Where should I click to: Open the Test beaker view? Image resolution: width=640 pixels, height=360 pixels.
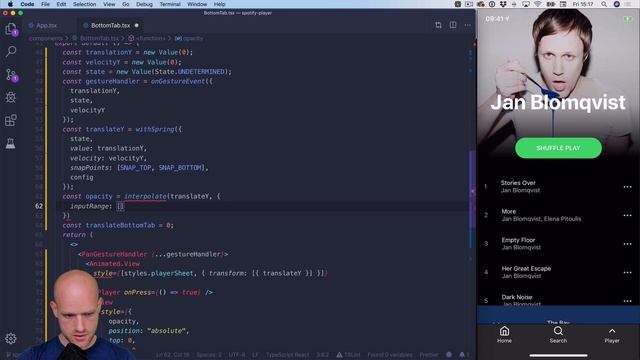[x=11, y=143]
